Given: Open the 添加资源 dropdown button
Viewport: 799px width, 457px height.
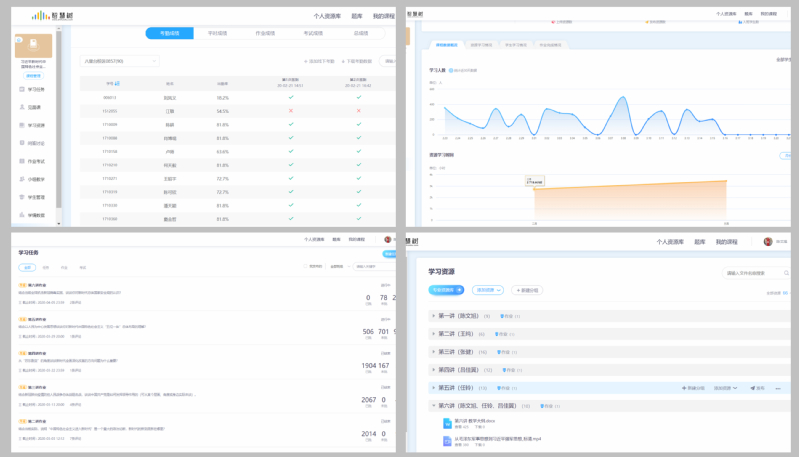Looking at the screenshot, I should click(488, 290).
